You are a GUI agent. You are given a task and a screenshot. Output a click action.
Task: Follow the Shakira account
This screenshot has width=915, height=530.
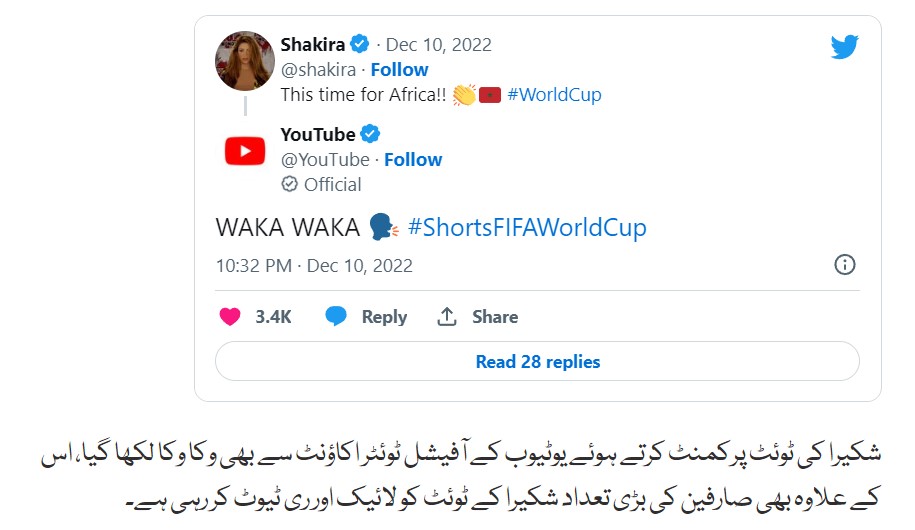[x=399, y=70]
